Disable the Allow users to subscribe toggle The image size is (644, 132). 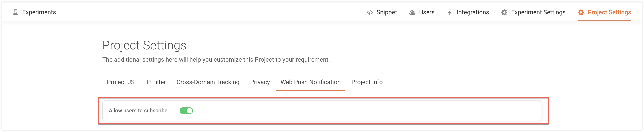click(x=186, y=110)
